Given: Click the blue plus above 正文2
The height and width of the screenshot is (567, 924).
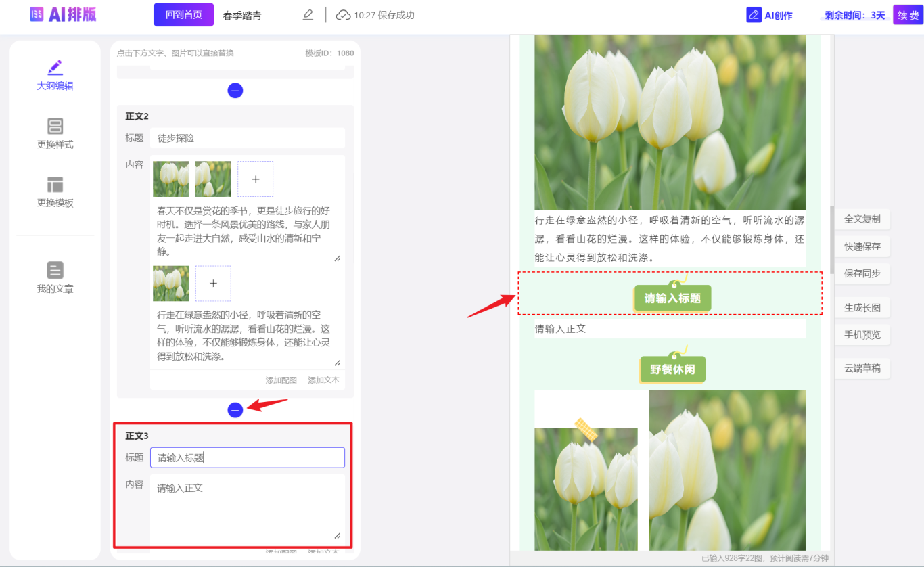Looking at the screenshot, I should [235, 91].
